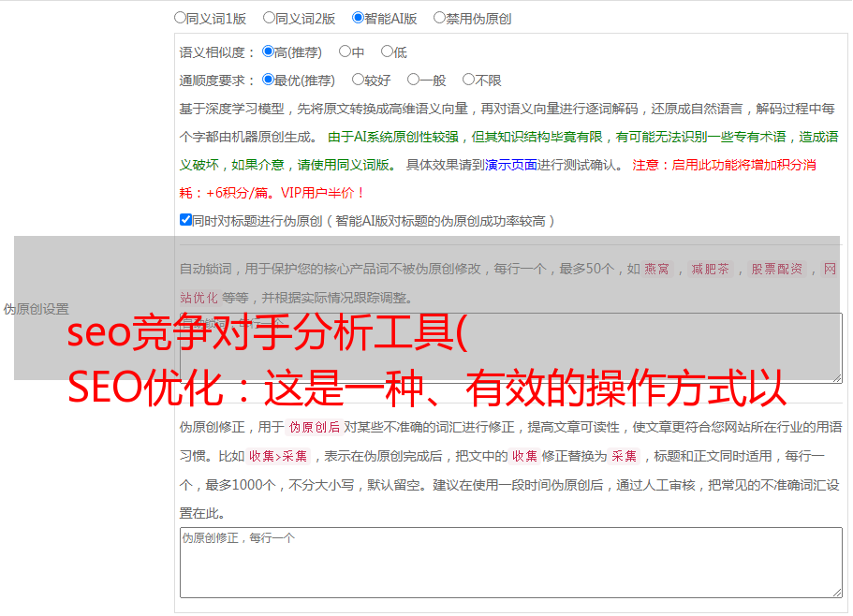Select 禁用伪原创 radio option
The height and width of the screenshot is (616, 853).
click(439, 18)
